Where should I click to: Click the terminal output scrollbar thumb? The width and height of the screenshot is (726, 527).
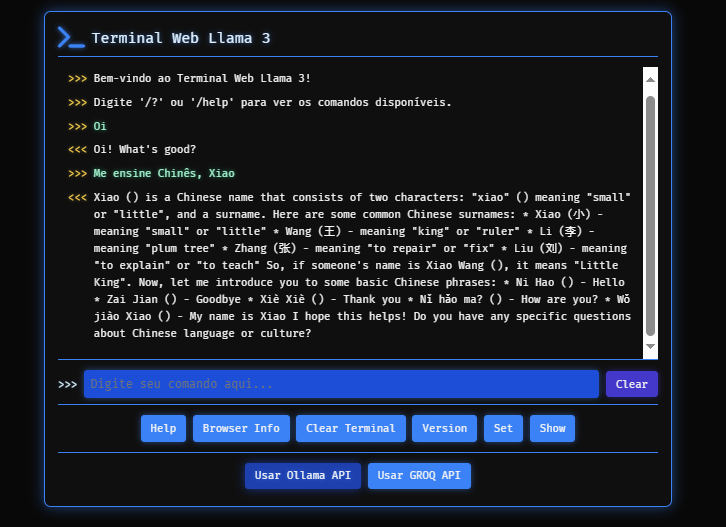(x=651, y=216)
